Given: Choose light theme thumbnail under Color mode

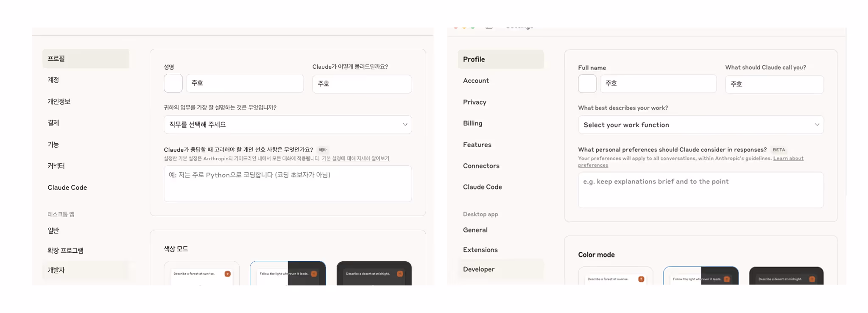Looking at the screenshot, I should click(x=616, y=276).
